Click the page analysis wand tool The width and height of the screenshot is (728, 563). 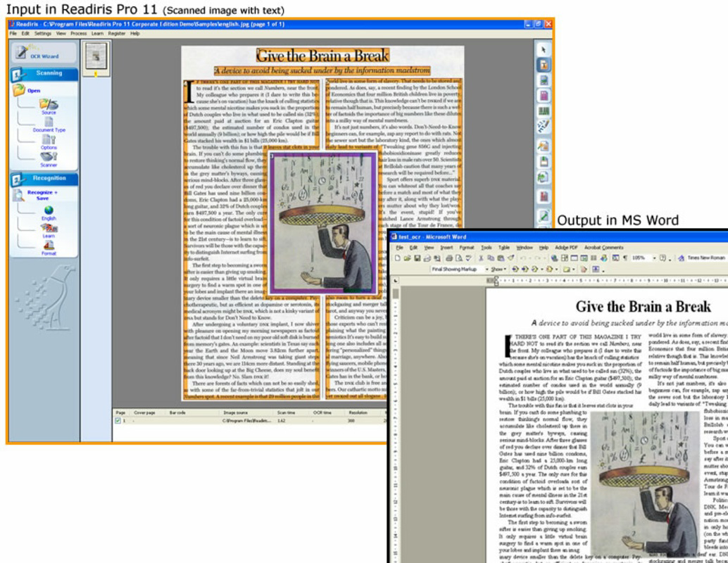coord(544,146)
